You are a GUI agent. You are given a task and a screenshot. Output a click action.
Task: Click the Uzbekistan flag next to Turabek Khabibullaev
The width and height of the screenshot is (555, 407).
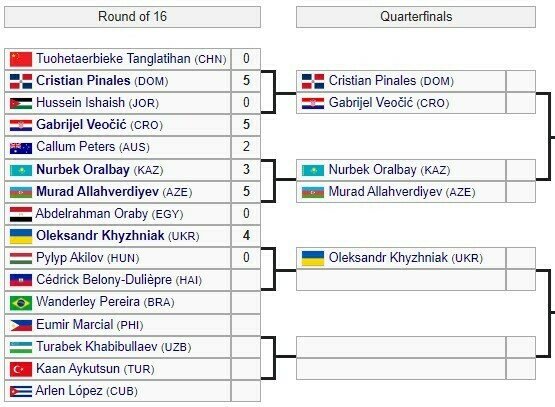tap(21, 347)
